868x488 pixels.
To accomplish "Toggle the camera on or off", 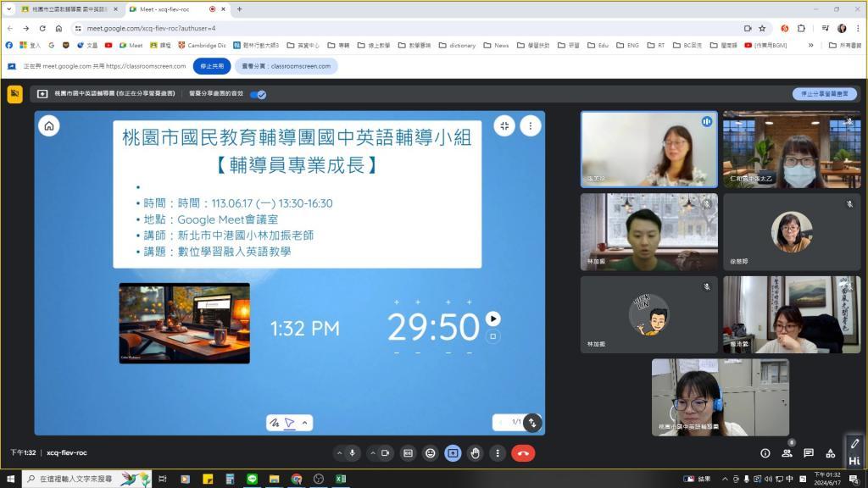I will coord(385,453).
